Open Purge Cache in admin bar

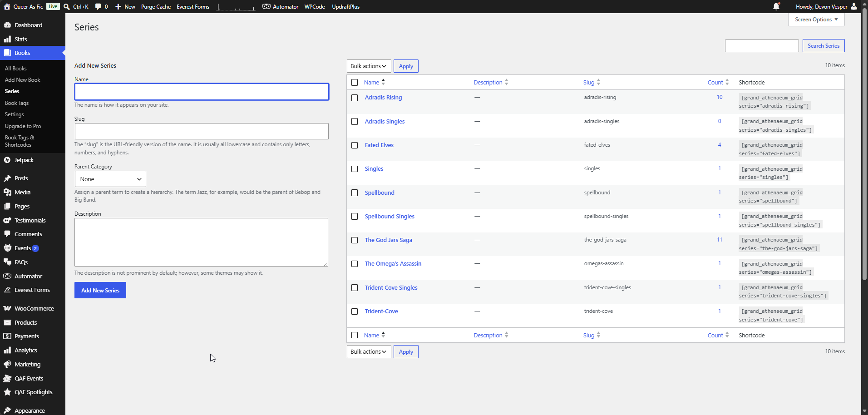(x=156, y=6)
